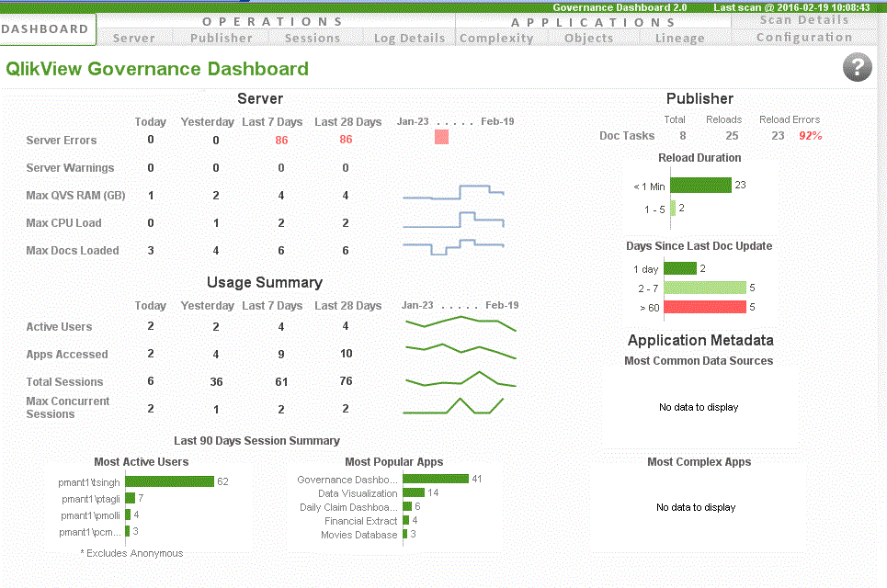
Task: Open the Complexity applications tab
Action: tap(496, 38)
